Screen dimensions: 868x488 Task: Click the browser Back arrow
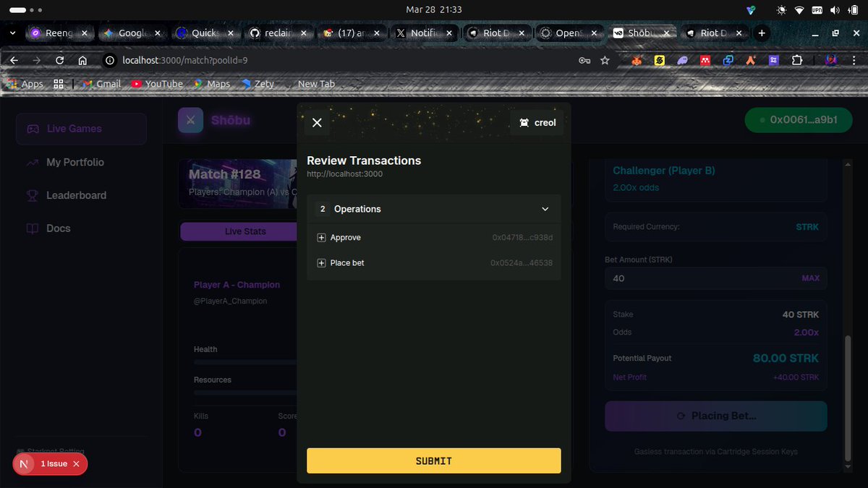[14, 61]
